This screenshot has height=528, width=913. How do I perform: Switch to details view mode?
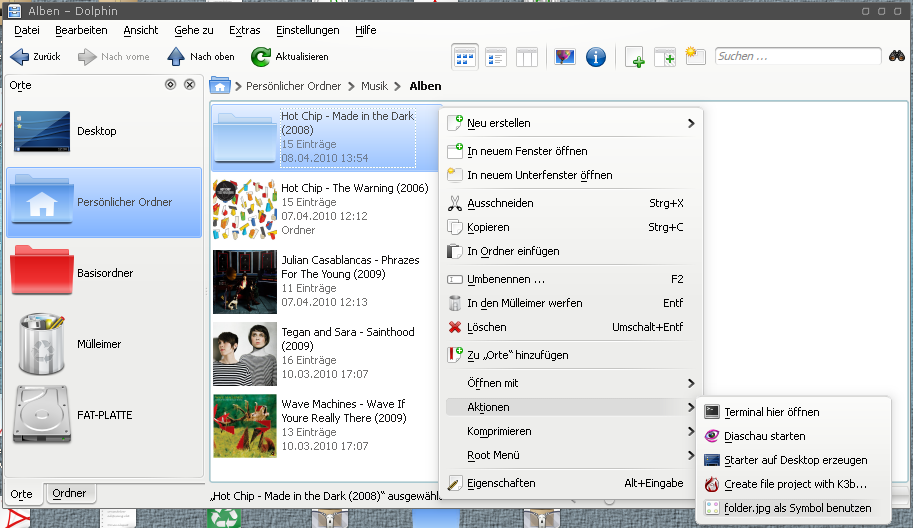(x=496, y=57)
